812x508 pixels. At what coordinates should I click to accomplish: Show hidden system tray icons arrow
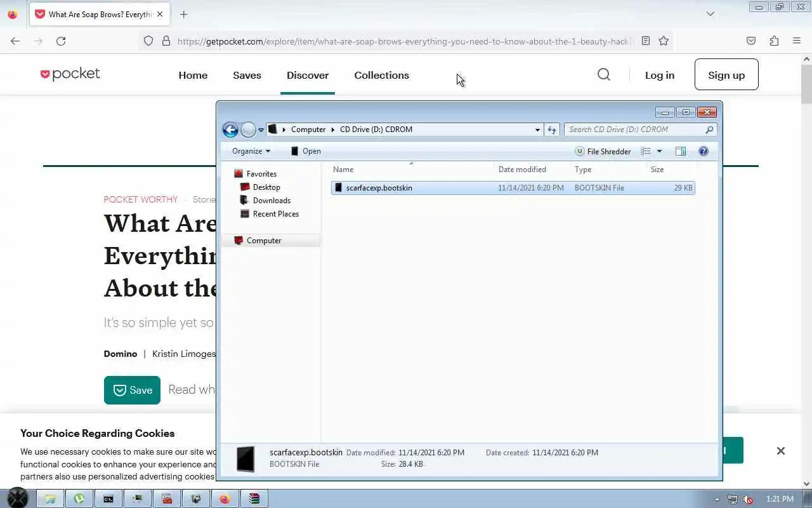tap(718, 499)
